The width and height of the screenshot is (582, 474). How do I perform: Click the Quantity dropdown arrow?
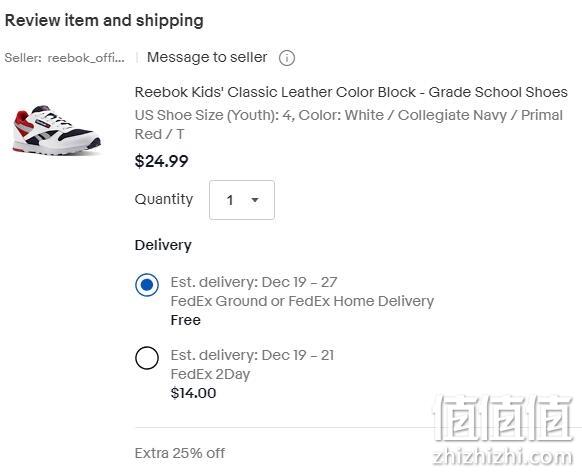click(255, 200)
